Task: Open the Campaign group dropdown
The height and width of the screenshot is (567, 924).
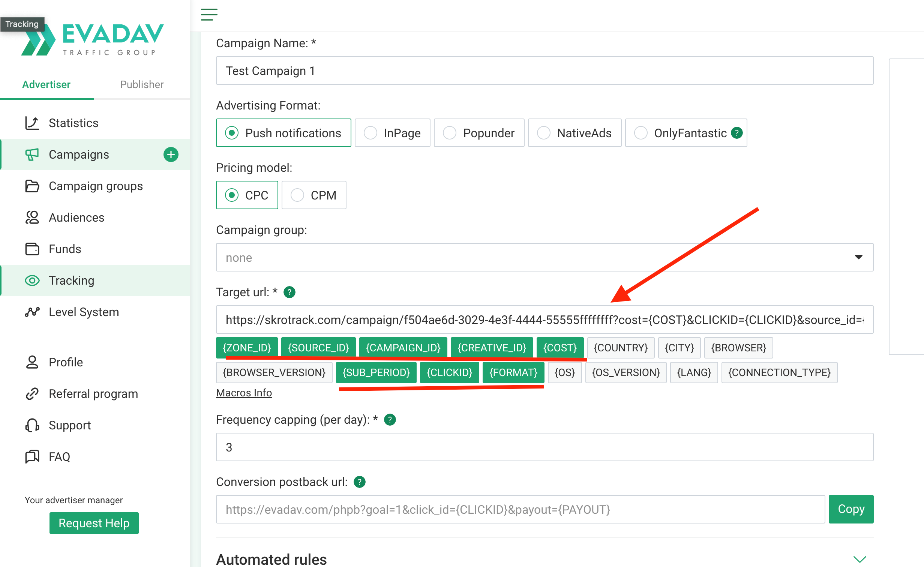Action: (x=544, y=257)
